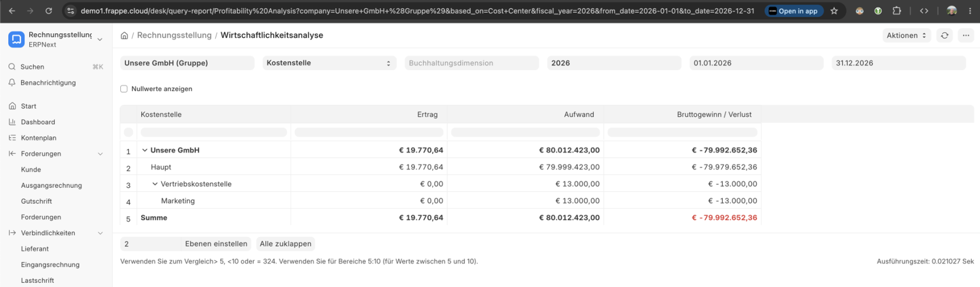This screenshot has height=287, width=980.
Task: Open Suchen via the search icon
Action: [x=12, y=67]
